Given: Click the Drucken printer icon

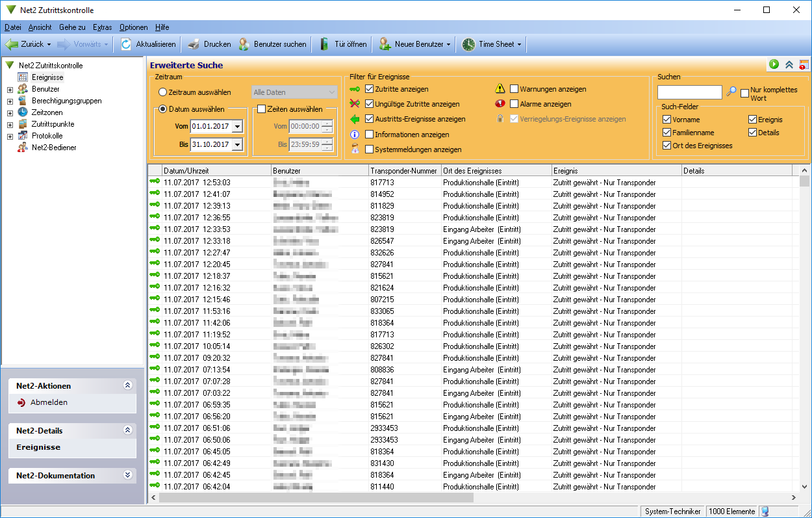Looking at the screenshot, I should (x=194, y=44).
